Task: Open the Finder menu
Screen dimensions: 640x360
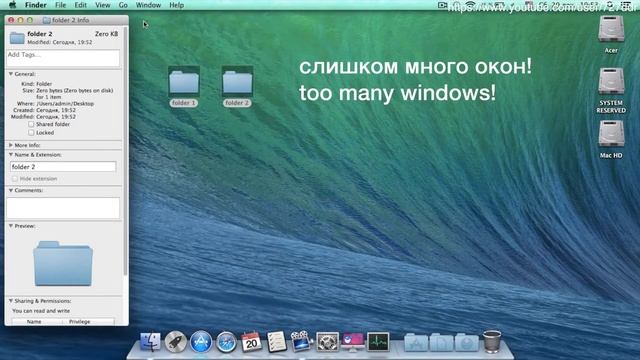Action: pyautogui.click(x=36, y=5)
